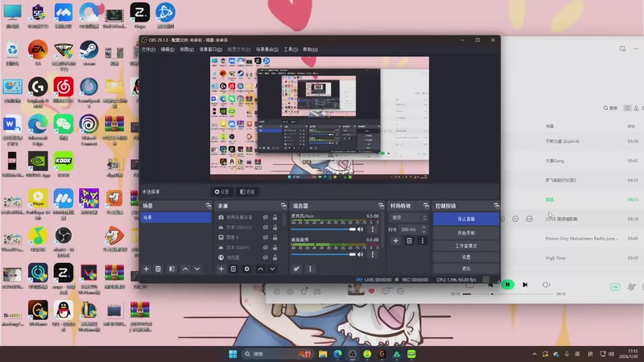Click transition duration 300 ms stepper arrows

click(424, 229)
